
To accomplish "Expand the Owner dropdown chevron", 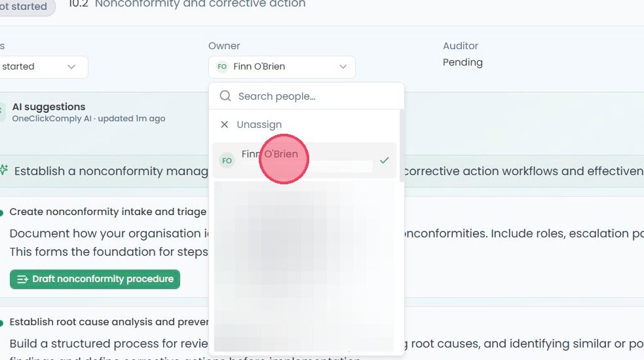I will pos(343,67).
